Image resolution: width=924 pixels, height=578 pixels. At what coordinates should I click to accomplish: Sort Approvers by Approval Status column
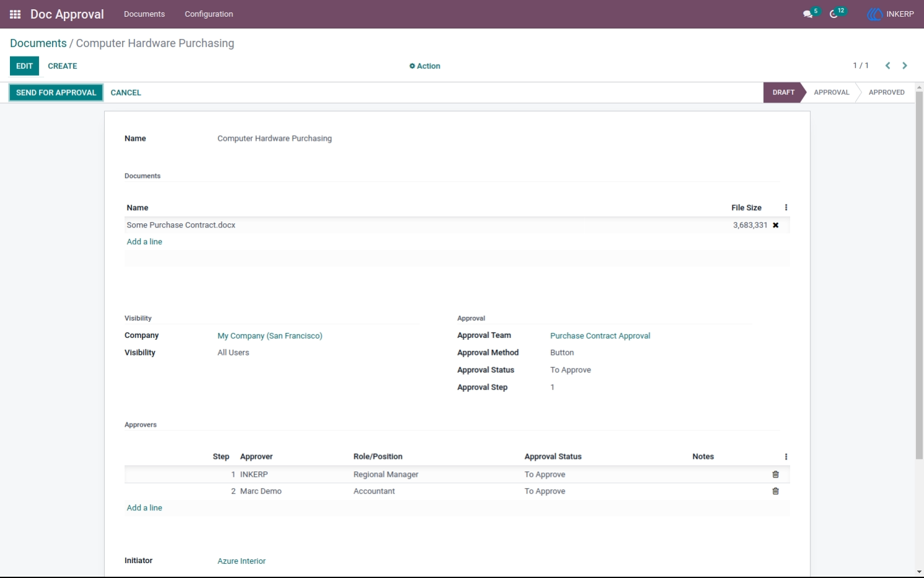pos(553,456)
